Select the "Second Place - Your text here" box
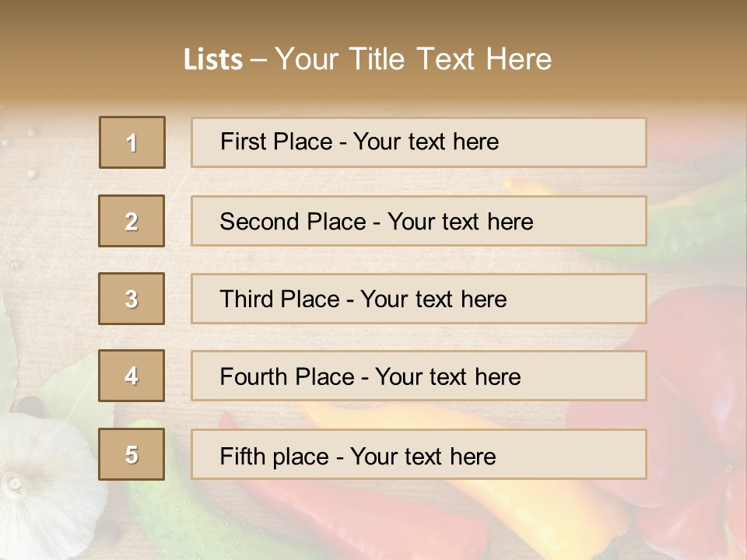 tap(419, 221)
